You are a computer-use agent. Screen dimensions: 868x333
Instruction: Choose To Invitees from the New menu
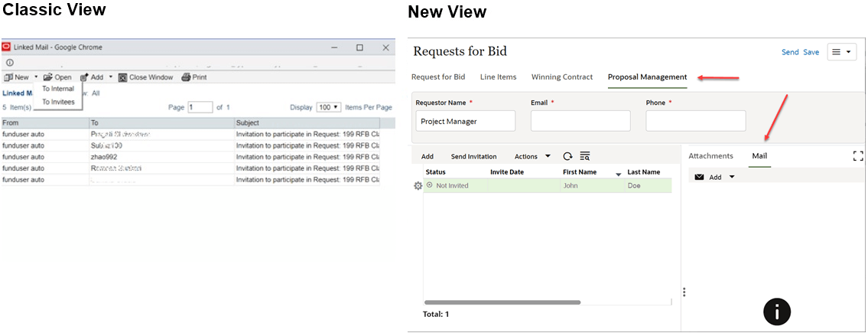coord(58,101)
